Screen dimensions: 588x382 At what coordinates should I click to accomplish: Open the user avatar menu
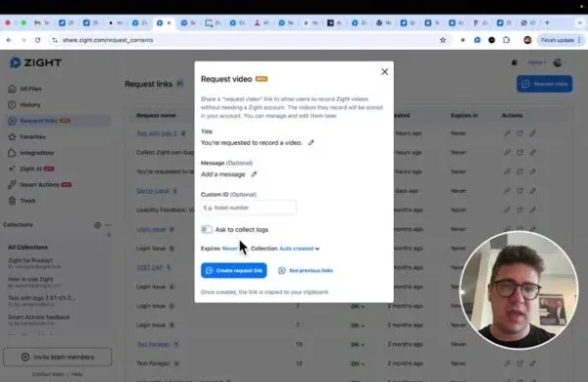[x=559, y=63]
